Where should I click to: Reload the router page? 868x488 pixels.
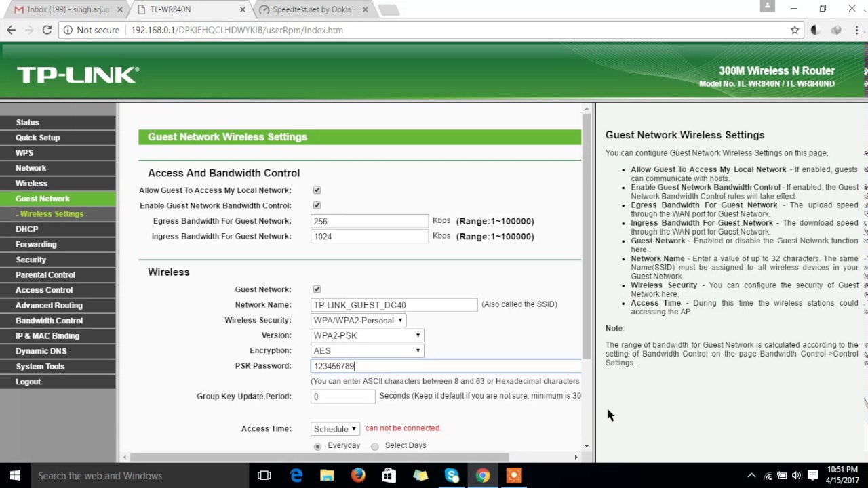click(x=47, y=30)
